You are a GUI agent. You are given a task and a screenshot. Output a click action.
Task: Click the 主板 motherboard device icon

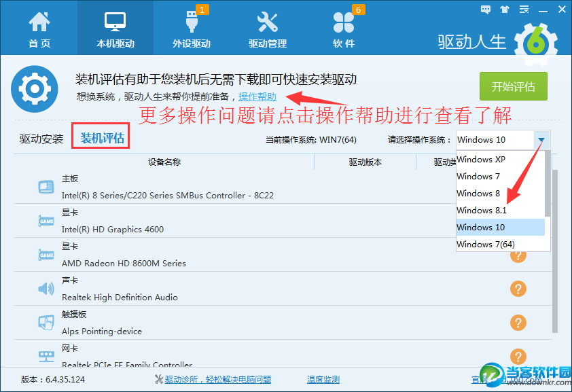point(46,187)
